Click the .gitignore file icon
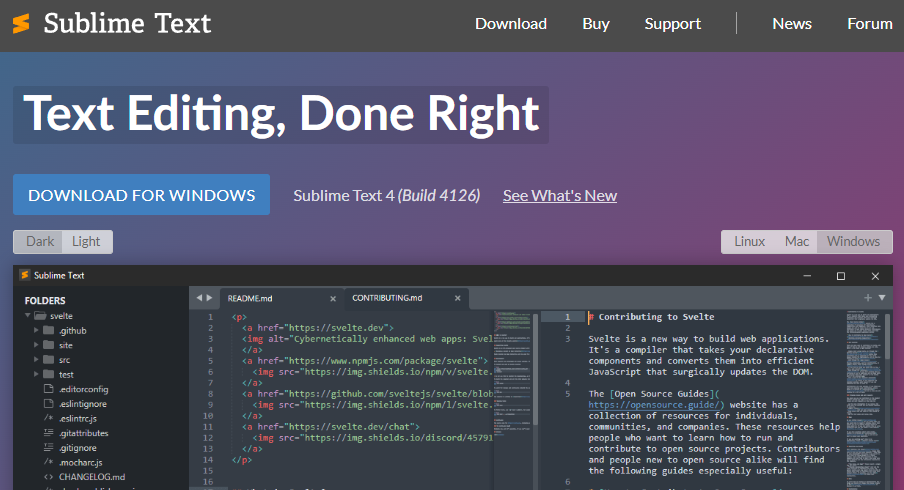This screenshot has width=904, height=490. coord(48,447)
